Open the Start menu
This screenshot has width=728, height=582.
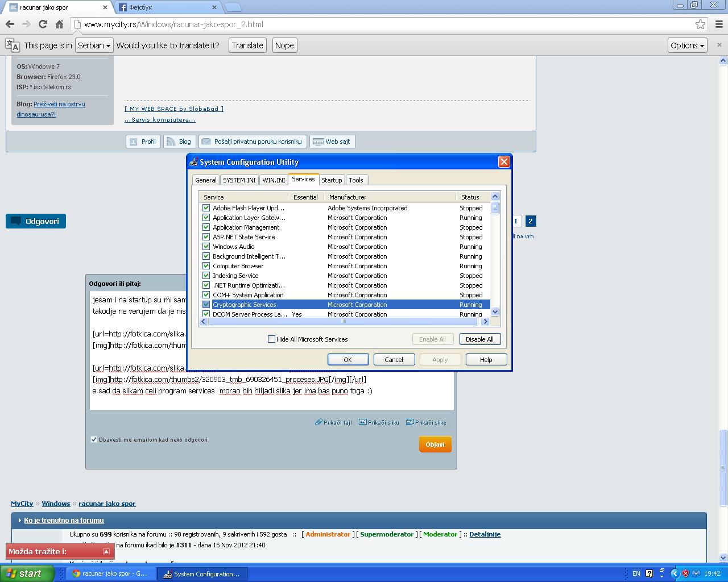point(27,573)
